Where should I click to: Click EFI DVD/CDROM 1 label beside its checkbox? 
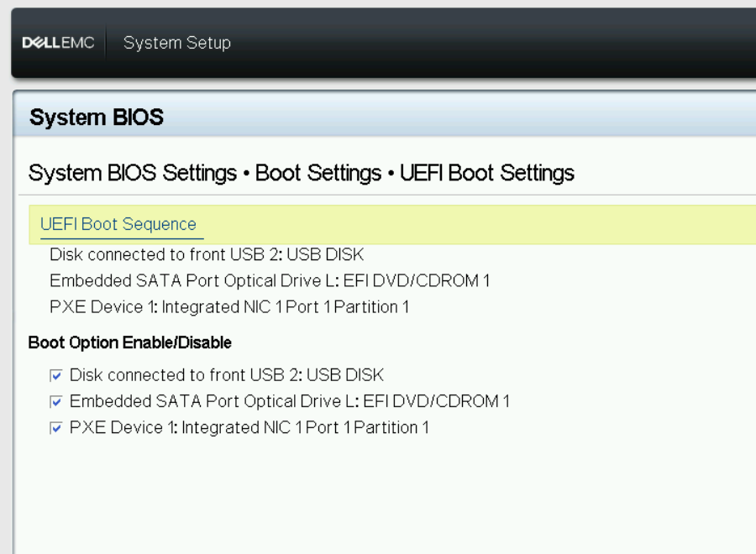(x=290, y=401)
